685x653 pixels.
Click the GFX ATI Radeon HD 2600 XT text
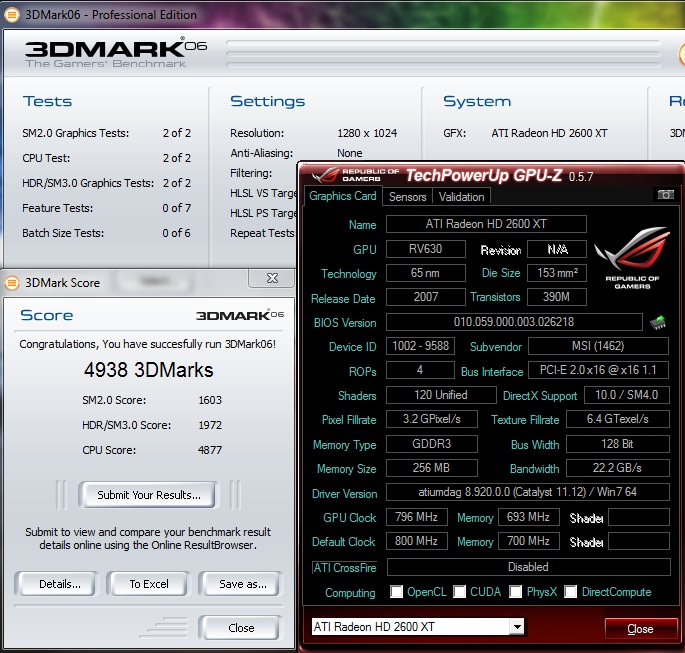pos(550,133)
